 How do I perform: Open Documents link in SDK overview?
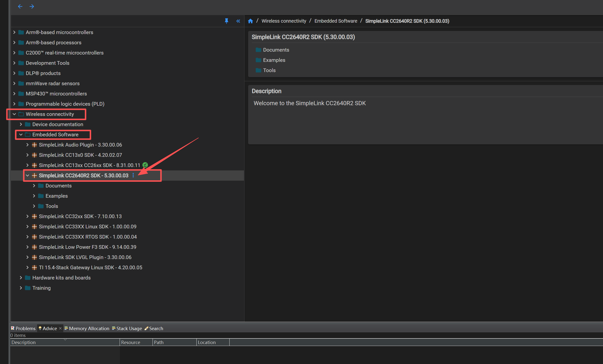276,50
